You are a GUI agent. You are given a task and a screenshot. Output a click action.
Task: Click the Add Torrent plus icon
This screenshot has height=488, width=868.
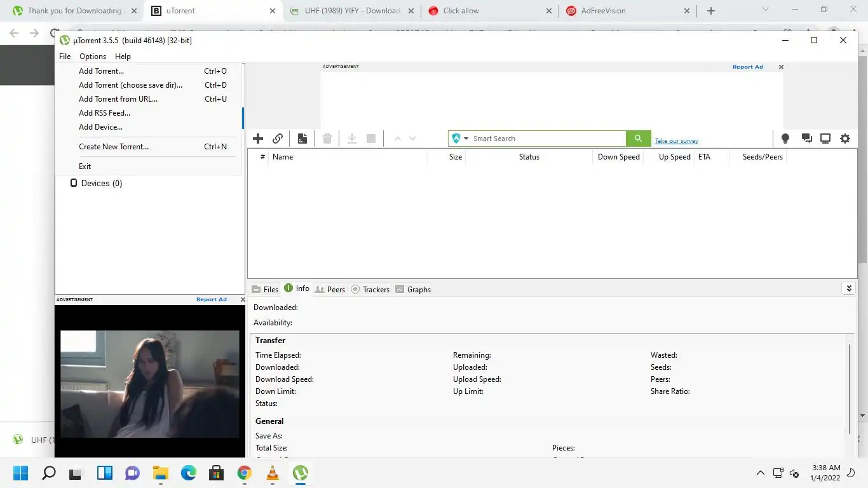[258, 139]
